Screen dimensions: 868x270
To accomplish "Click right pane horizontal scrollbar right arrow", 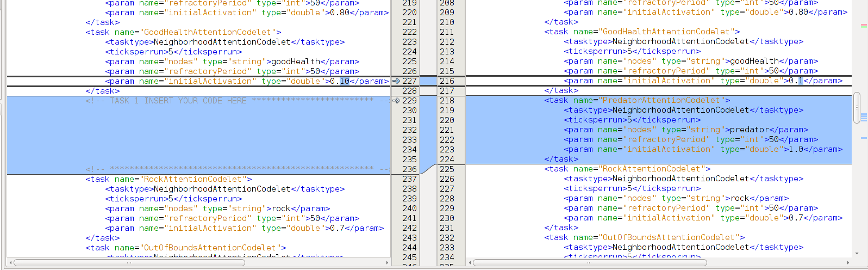I will pos(847,262).
